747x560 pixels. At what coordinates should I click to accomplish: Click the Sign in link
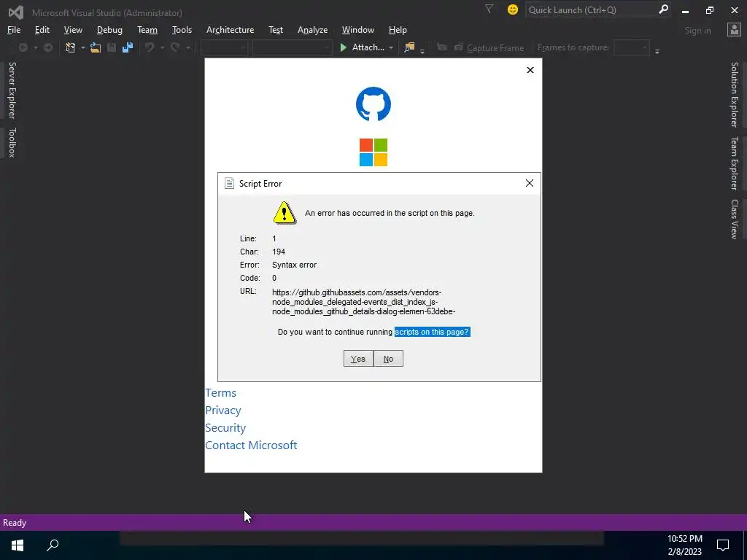click(698, 31)
